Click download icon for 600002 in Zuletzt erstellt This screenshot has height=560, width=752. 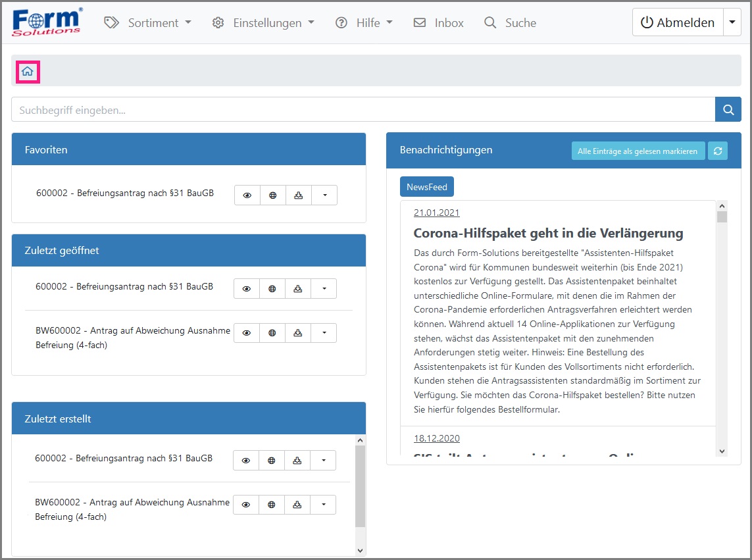point(297,461)
